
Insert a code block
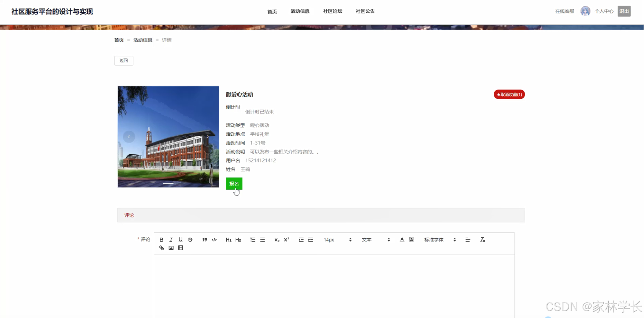point(214,239)
